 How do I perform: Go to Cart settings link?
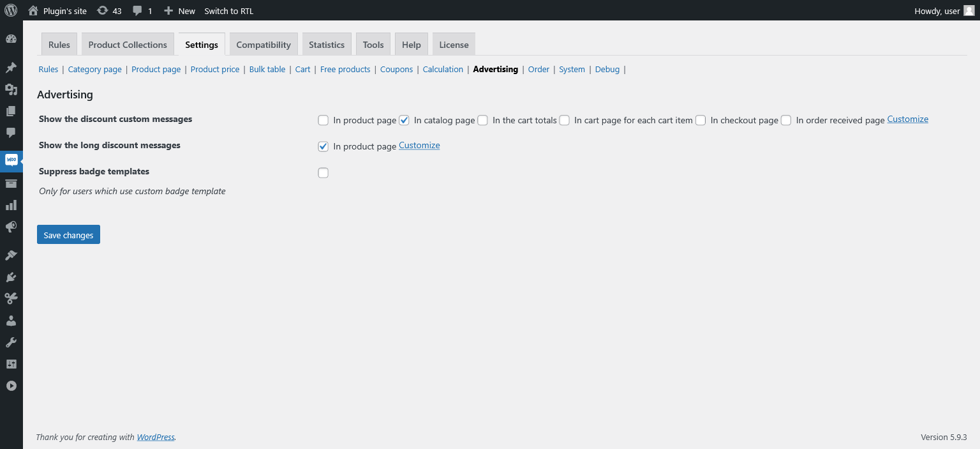pos(303,69)
